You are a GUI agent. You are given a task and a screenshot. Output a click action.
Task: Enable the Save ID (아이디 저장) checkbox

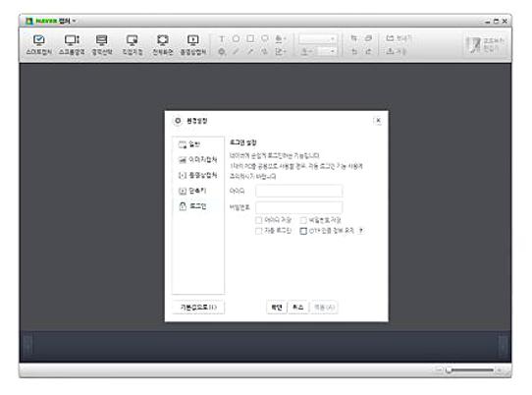(258, 220)
